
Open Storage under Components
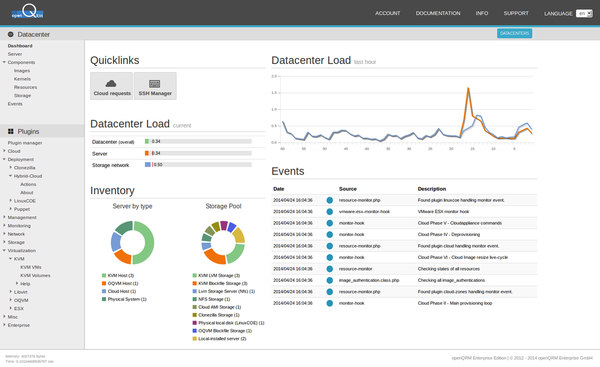point(22,96)
